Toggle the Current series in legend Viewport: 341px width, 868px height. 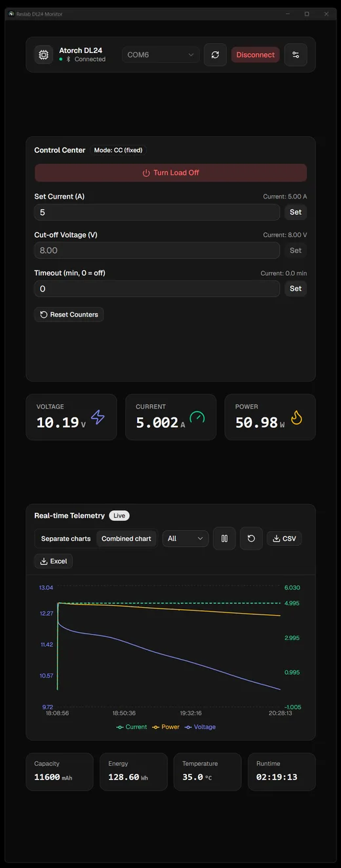[132, 727]
